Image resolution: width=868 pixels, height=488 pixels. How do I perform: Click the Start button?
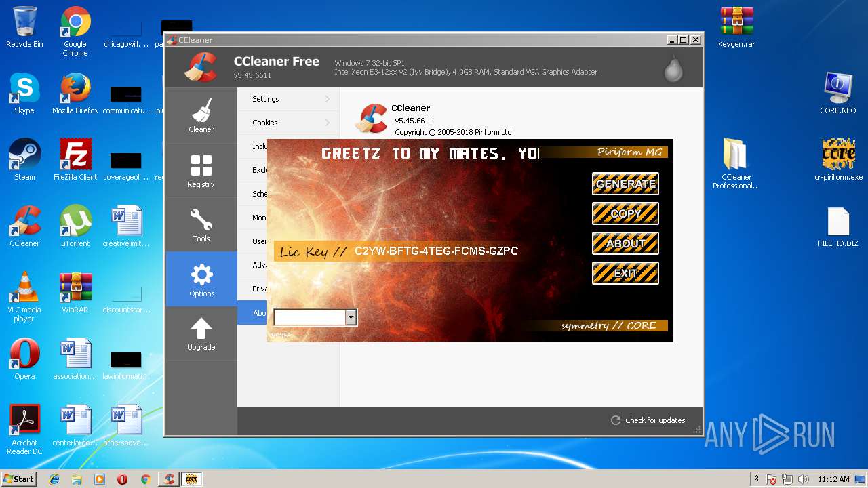(x=19, y=479)
